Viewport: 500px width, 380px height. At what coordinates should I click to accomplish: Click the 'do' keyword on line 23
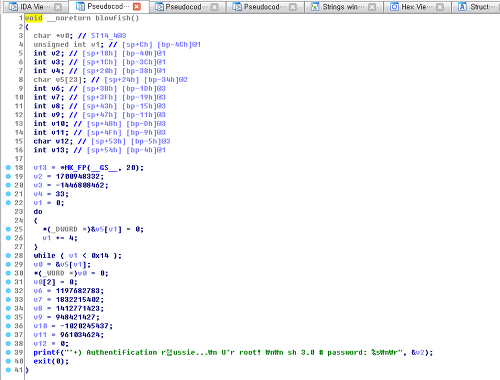click(x=38, y=212)
